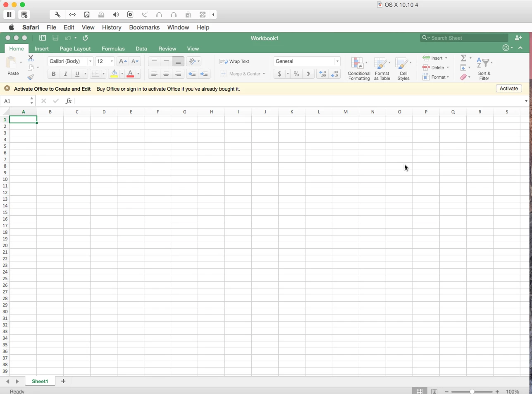Switch to the Formulas tab
Screen dimensions: 532x394
(x=113, y=48)
